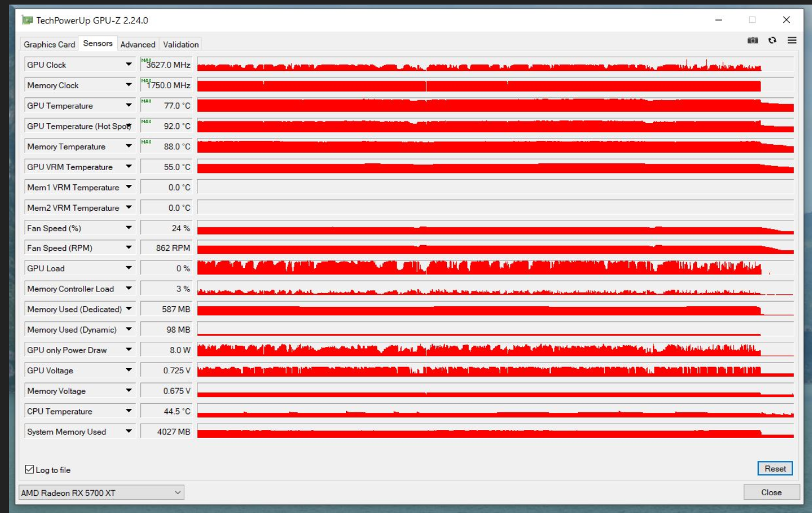Click the CPU Temperature history graph
Viewport: 812px width, 513px height.
click(x=496, y=411)
